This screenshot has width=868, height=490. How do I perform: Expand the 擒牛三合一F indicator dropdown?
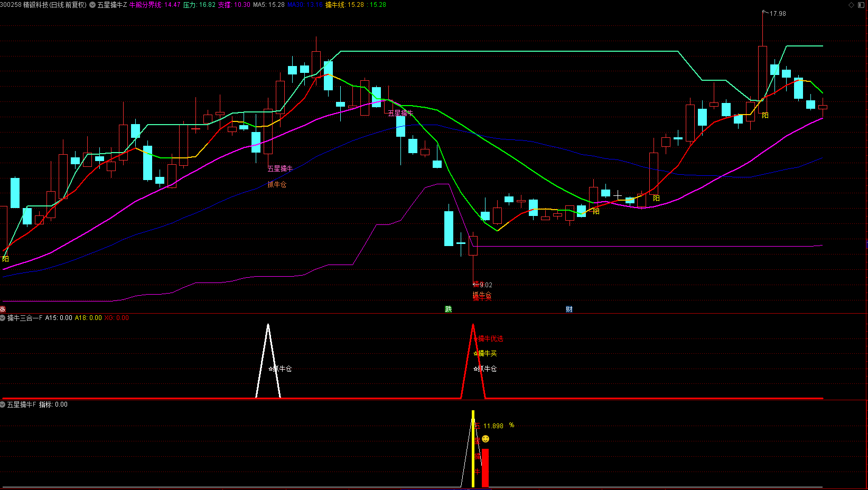3,318
